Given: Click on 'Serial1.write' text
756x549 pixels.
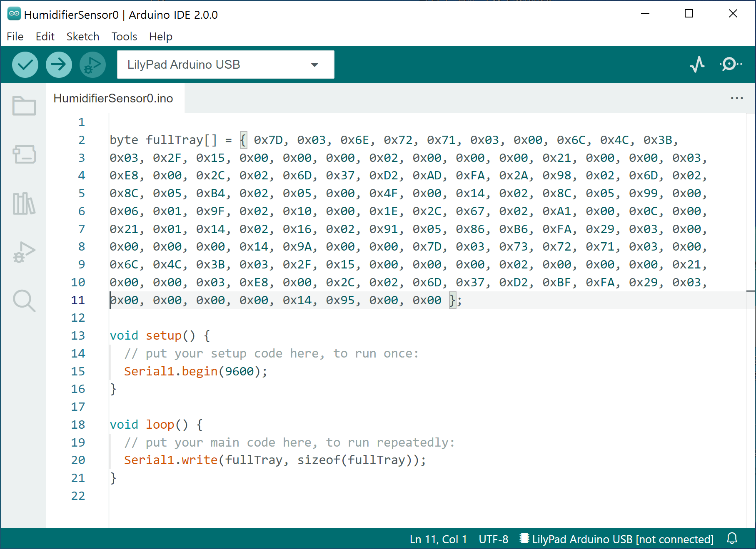Looking at the screenshot, I should pyautogui.click(x=171, y=460).
